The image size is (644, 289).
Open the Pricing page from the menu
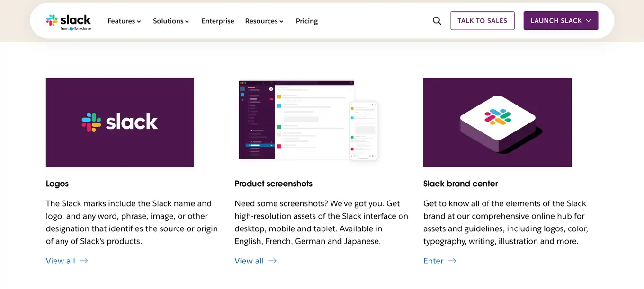point(306,21)
